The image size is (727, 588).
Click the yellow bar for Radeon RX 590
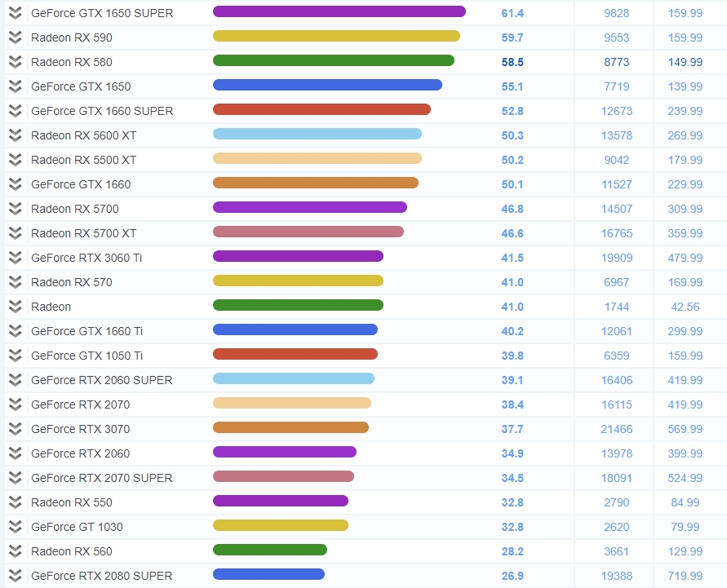pyautogui.click(x=337, y=36)
